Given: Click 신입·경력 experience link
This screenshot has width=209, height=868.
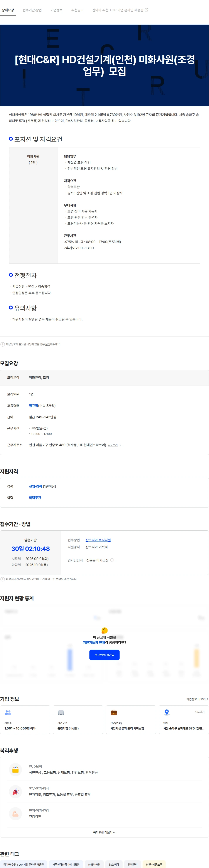Looking at the screenshot, I should [35, 486].
